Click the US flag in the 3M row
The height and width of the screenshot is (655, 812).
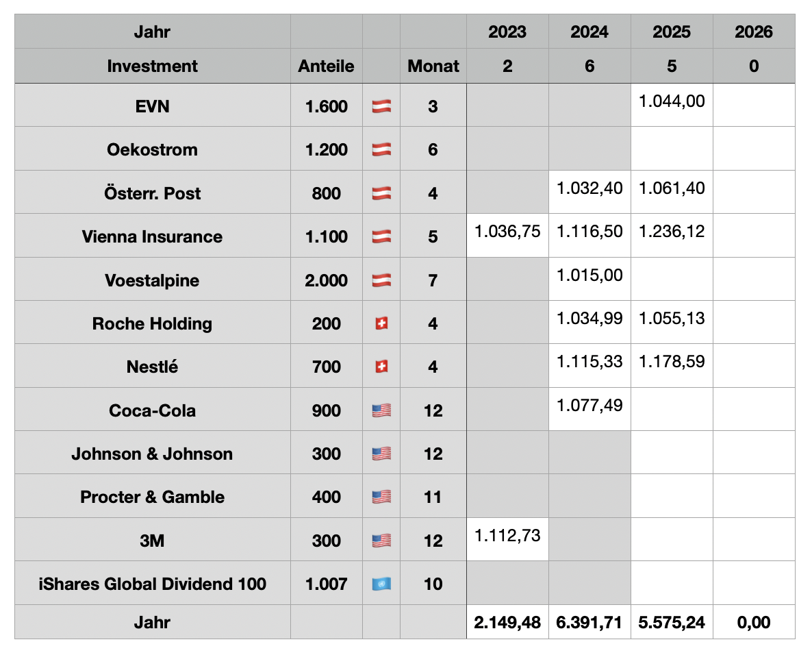[x=381, y=541]
